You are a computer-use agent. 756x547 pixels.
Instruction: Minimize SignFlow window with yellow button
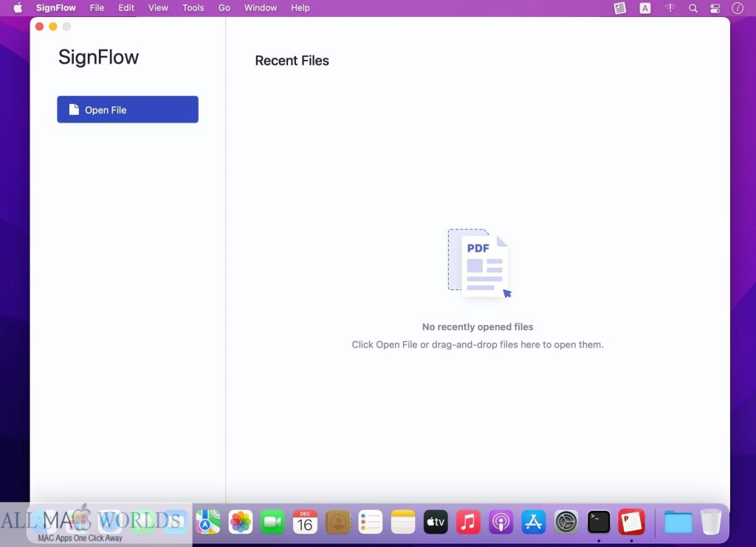tap(53, 27)
